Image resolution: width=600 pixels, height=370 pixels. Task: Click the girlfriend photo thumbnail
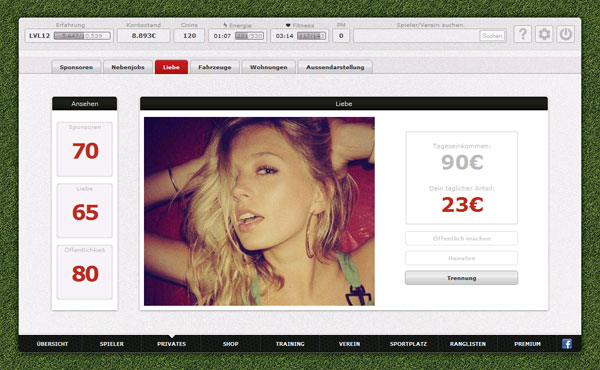click(x=259, y=211)
